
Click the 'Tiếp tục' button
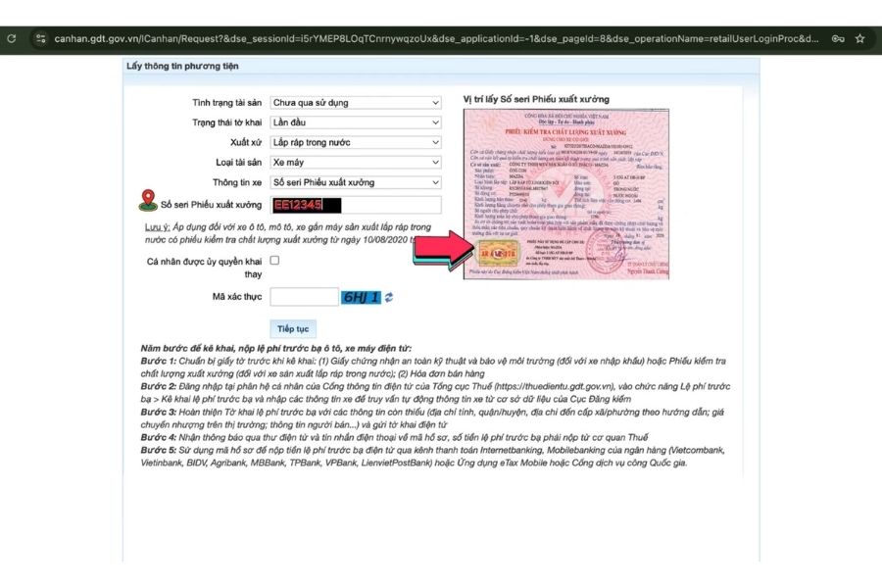coord(293,328)
